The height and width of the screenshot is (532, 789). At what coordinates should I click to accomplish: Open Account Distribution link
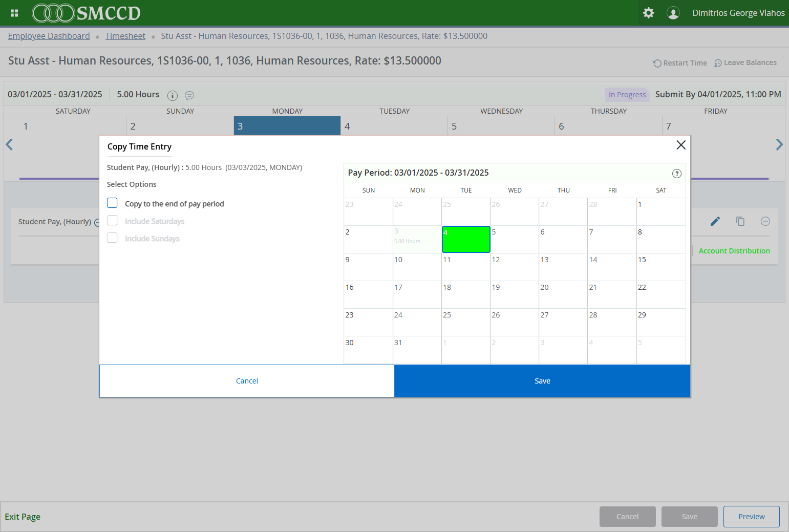coord(734,251)
